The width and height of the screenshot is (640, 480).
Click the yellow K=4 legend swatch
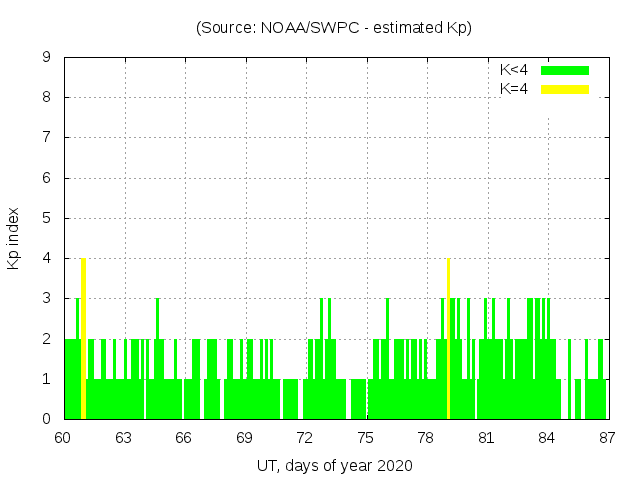565,89
